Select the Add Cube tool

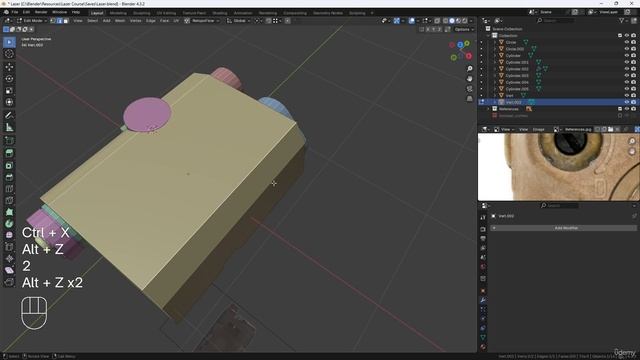9,141
